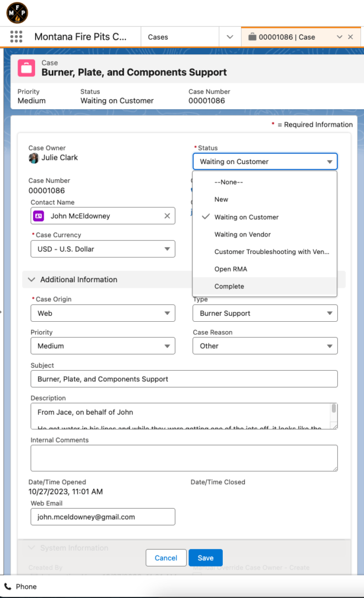Select Customer Troubleshooting with Vendor option
The height and width of the screenshot is (598, 364).
click(x=265, y=252)
